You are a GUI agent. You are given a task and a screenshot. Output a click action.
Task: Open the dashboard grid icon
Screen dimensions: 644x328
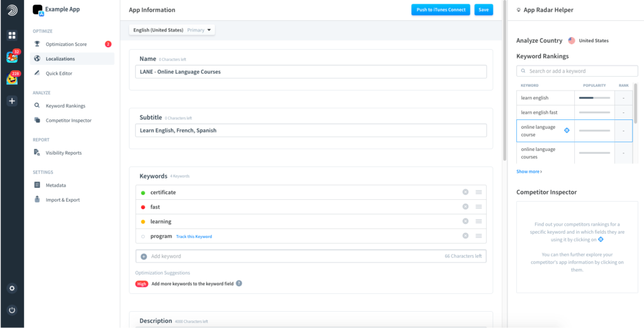coord(12,35)
